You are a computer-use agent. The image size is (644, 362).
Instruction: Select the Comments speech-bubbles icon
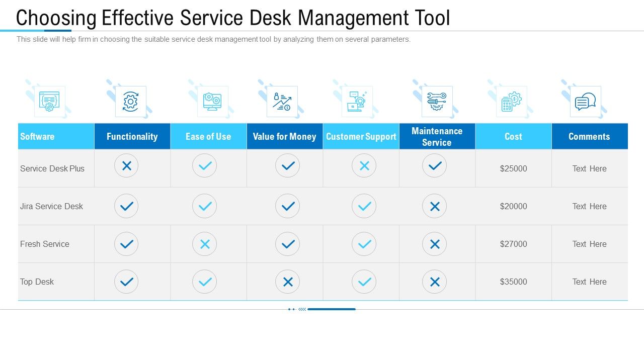[x=585, y=102]
